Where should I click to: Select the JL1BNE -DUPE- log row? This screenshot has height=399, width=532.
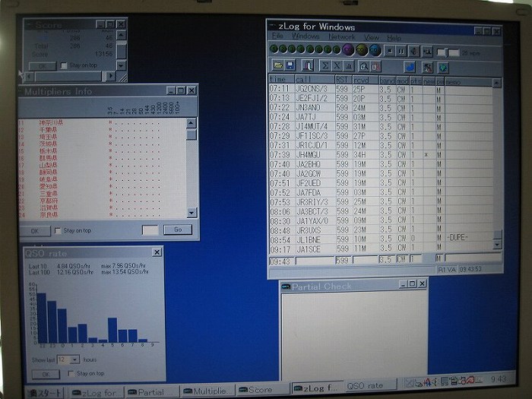pos(381,239)
